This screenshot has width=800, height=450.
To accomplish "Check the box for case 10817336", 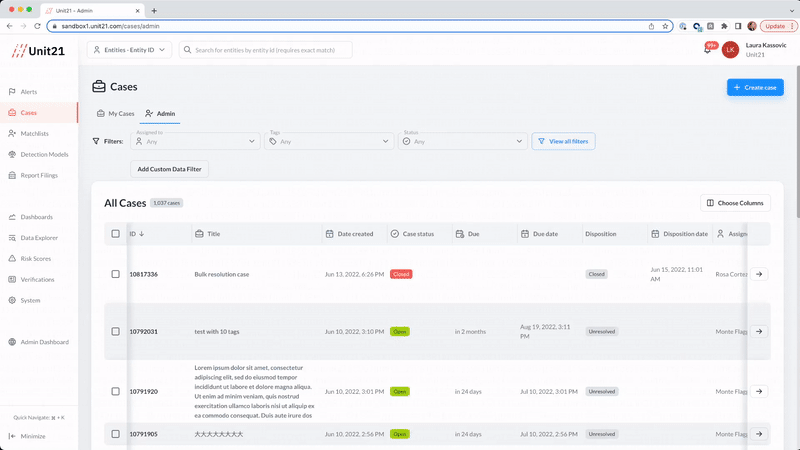I will (x=116, y=274).
